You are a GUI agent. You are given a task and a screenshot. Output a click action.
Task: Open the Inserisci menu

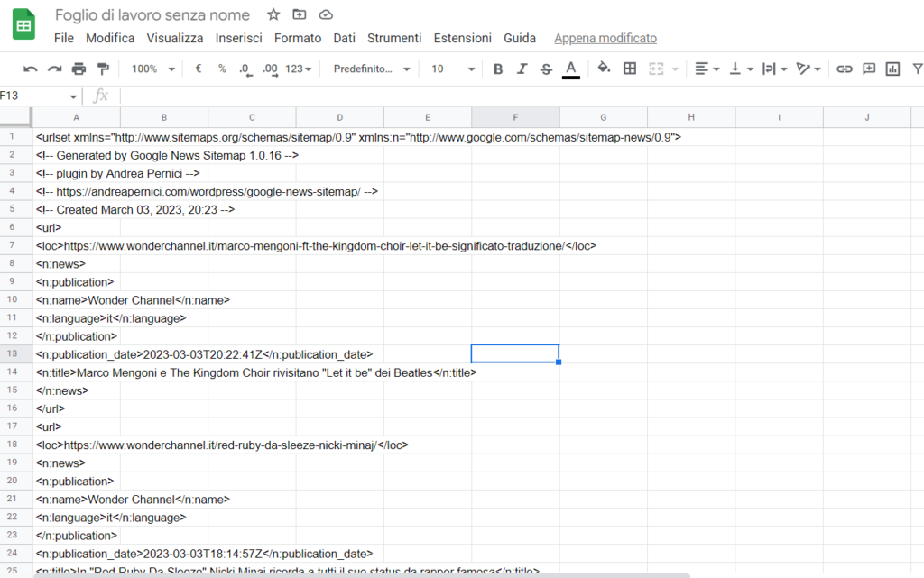coord(238,38)
